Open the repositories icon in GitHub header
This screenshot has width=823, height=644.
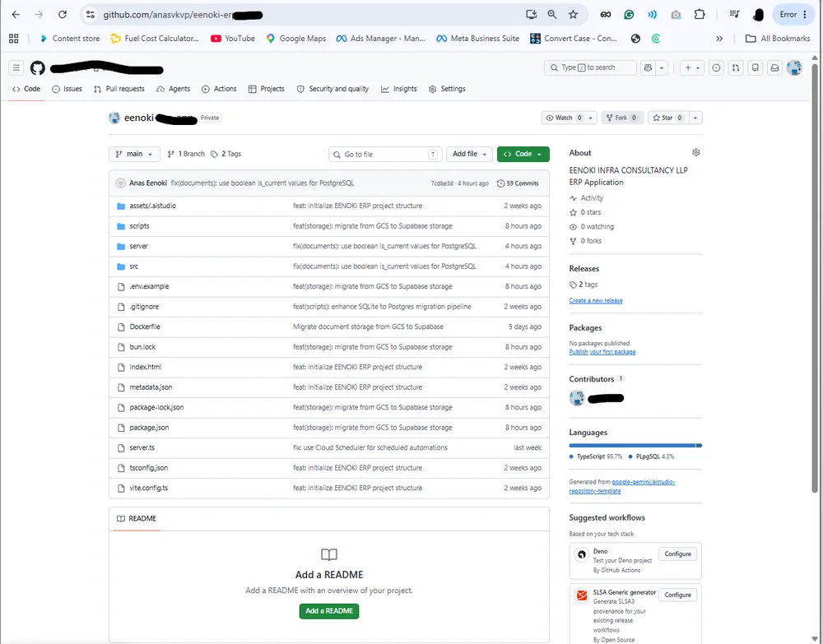pyautogui.click(x=756, y=67)
